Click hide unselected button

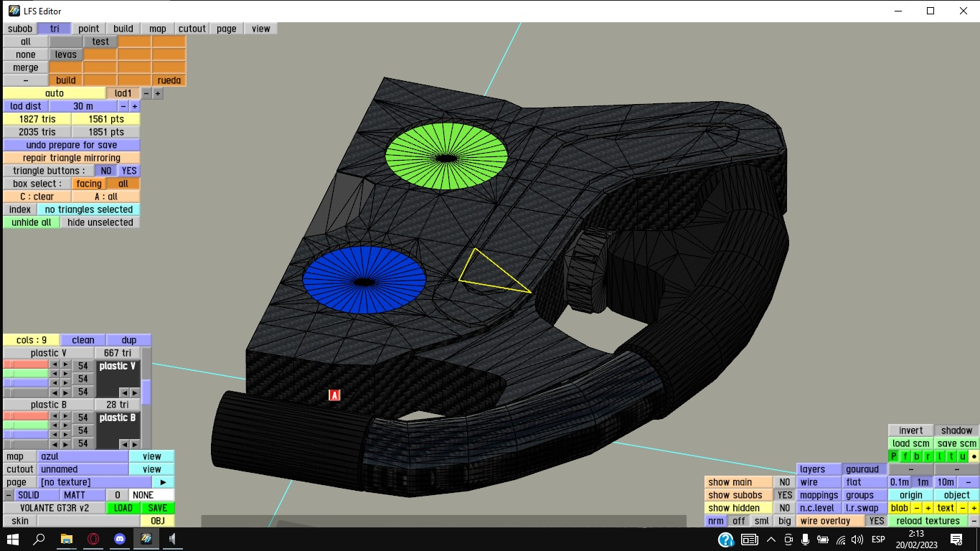click(x=100, y=222)
